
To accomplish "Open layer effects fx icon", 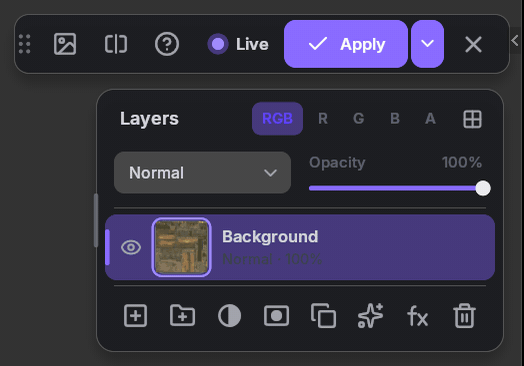I will pyautogui.click(x=417, y=316).
